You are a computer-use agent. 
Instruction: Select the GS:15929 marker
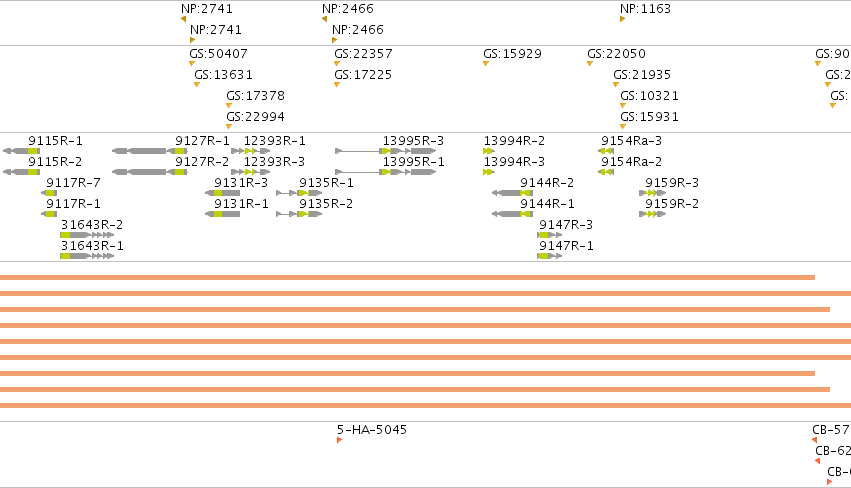pos(486,64)
